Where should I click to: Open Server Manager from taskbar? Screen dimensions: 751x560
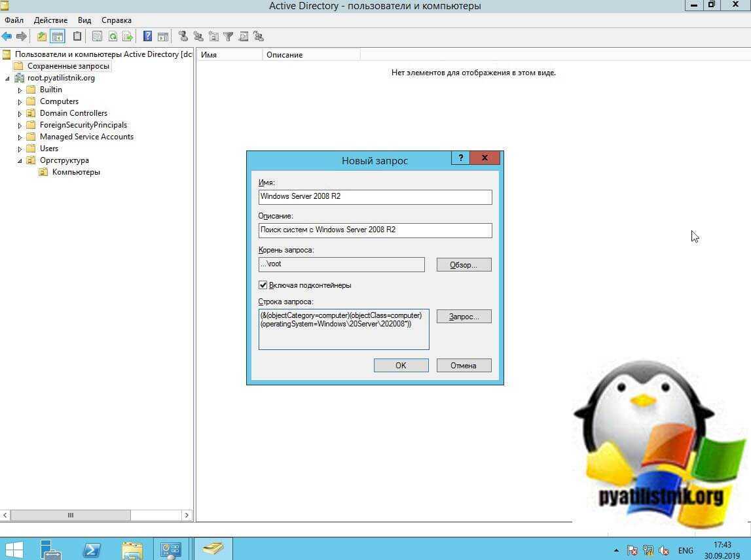[x=50, y=550]
